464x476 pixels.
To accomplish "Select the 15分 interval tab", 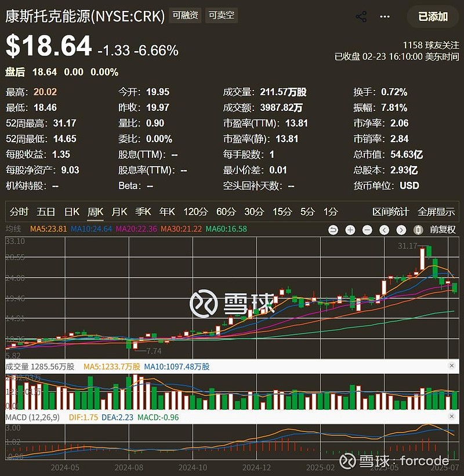I will (282, 212).
